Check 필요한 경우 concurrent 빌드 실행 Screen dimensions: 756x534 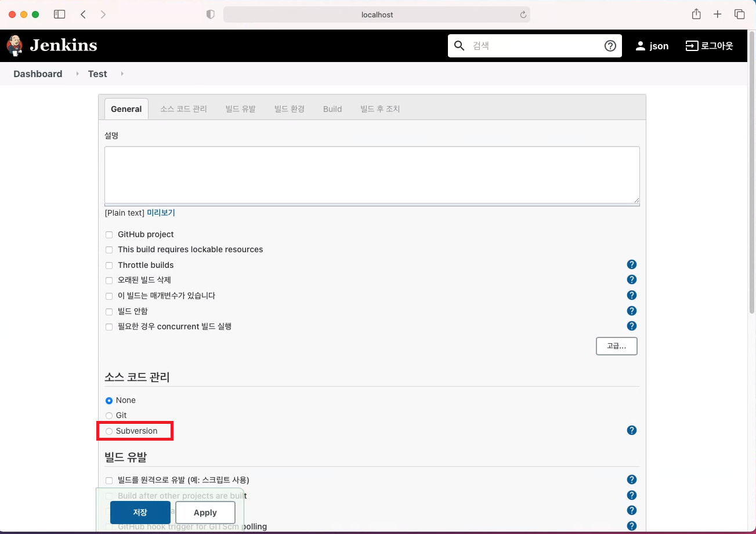109,327
